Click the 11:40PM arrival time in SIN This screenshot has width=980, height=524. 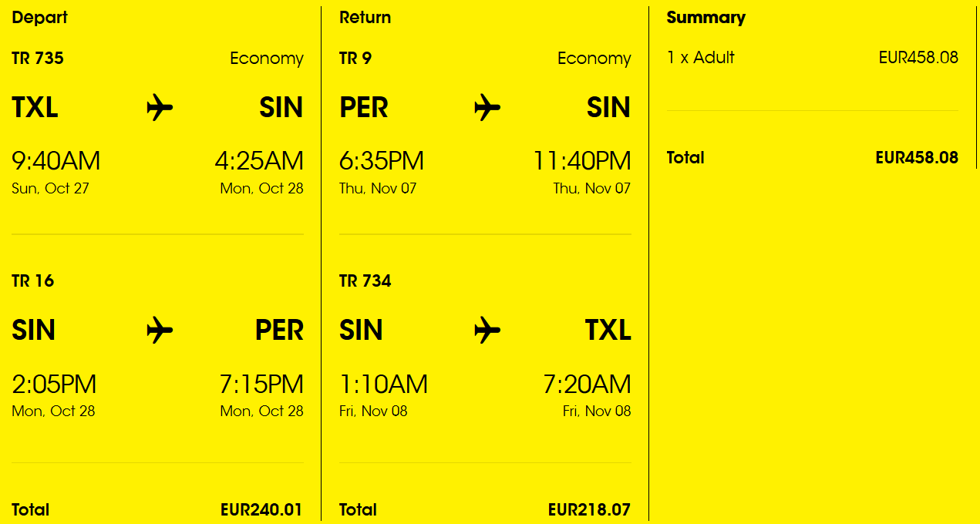[x=582, y=161]
